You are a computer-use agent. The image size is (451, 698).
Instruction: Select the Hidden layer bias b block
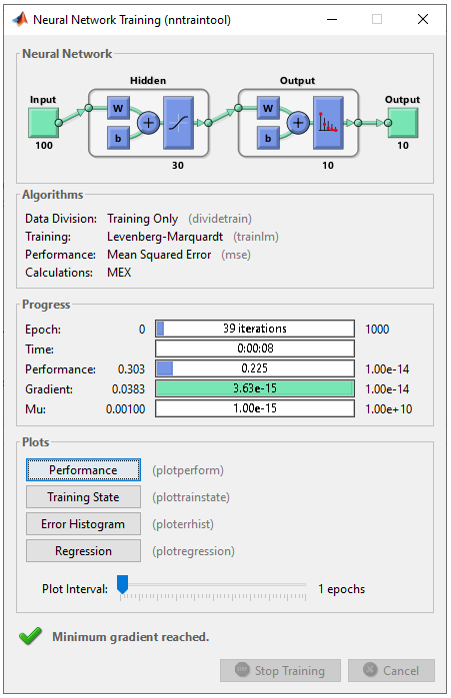tap(118, 138)
